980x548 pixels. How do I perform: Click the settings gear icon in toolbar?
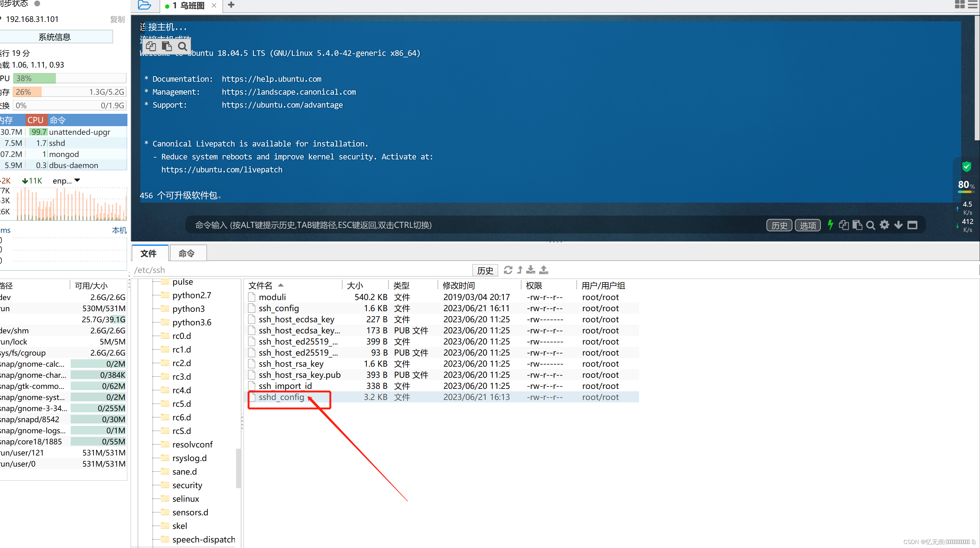tap(885, 225)
